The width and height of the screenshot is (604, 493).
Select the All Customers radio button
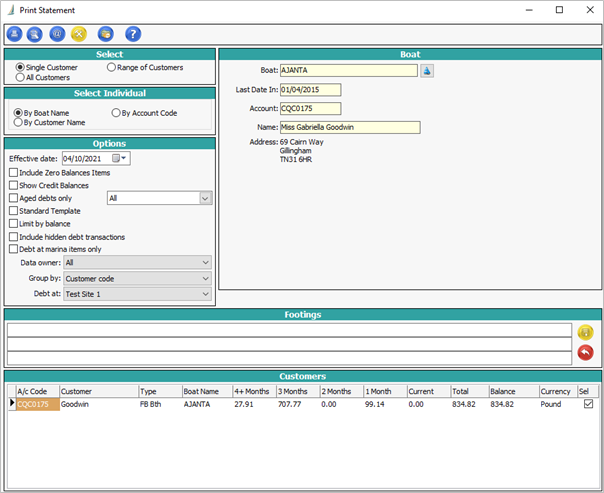[x=20, y=77]
